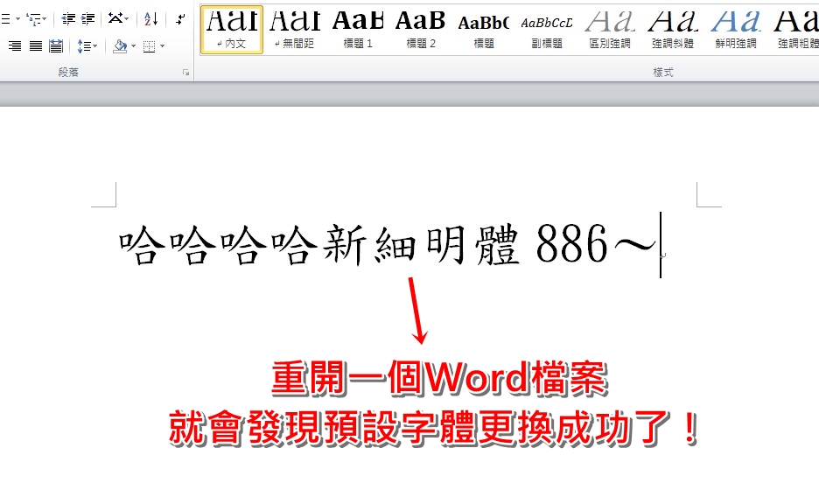The image size is (819, 504).
Task: Increase paragraph indent
Action: [x=87, y=19]
